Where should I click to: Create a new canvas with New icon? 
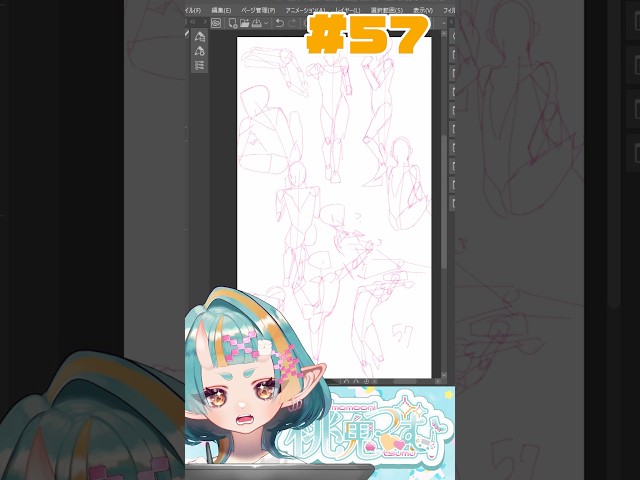[233, 23]
